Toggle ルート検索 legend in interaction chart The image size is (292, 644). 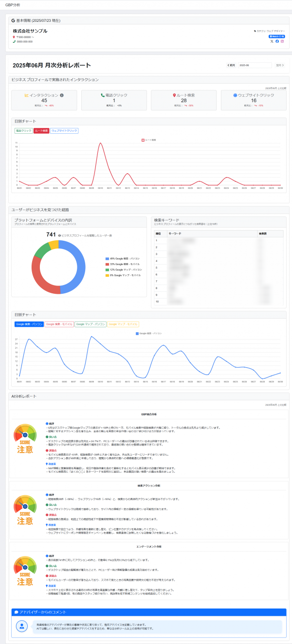149,140
